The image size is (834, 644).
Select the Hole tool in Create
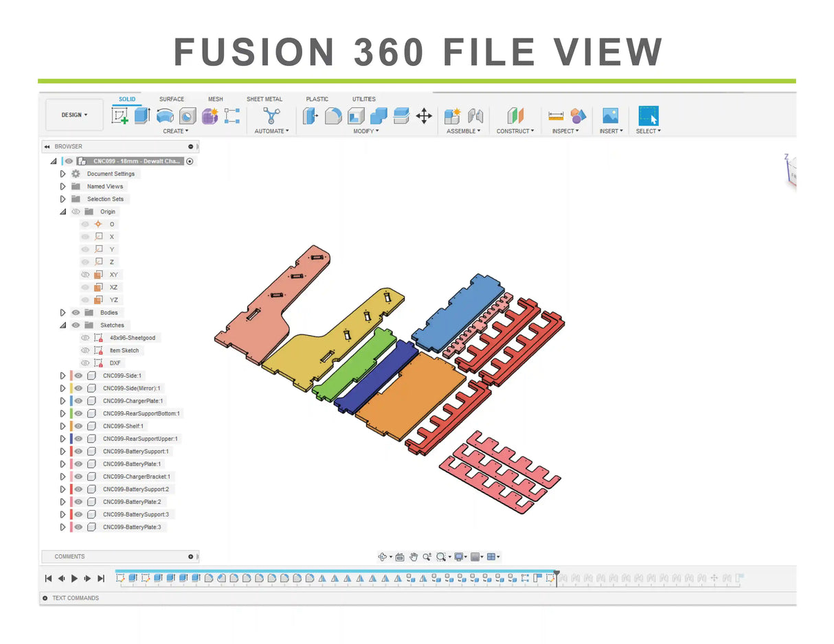pyautogui.click(x=187, y=115)
